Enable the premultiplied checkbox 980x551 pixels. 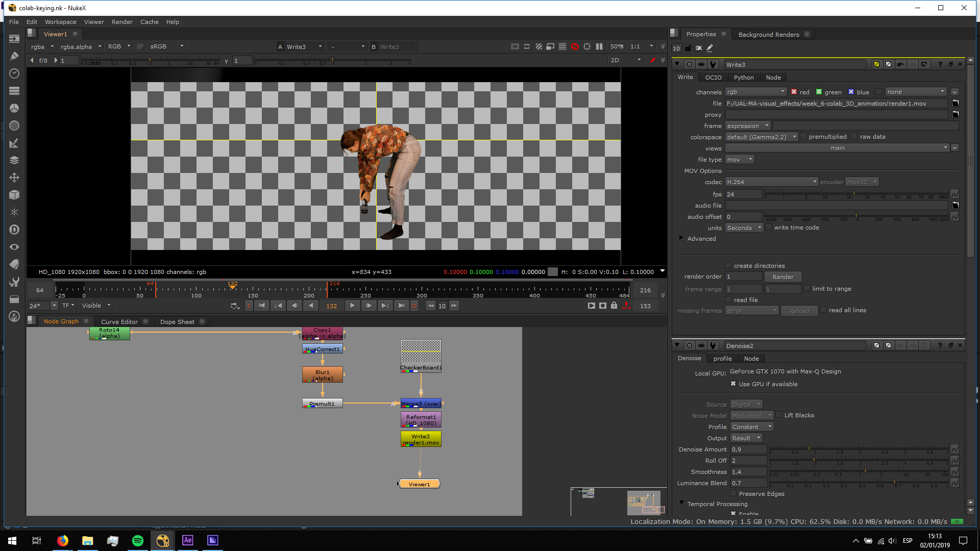[803, 137]
